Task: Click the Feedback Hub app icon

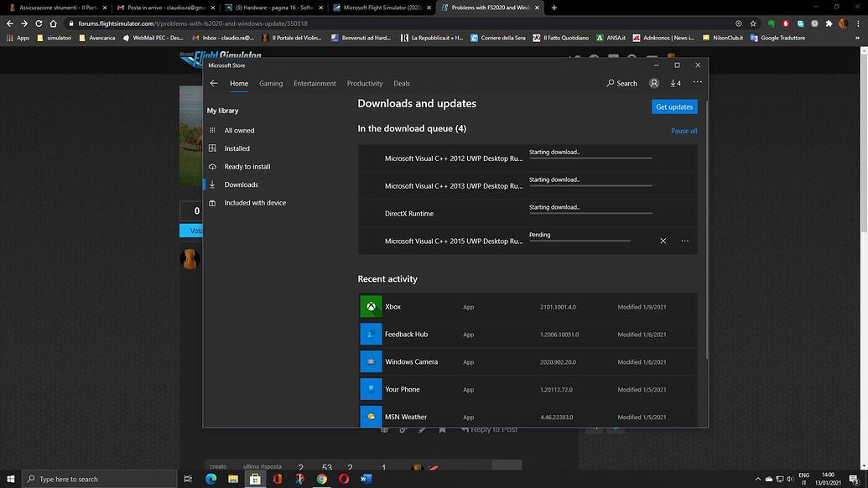Action: click(371, 334)
